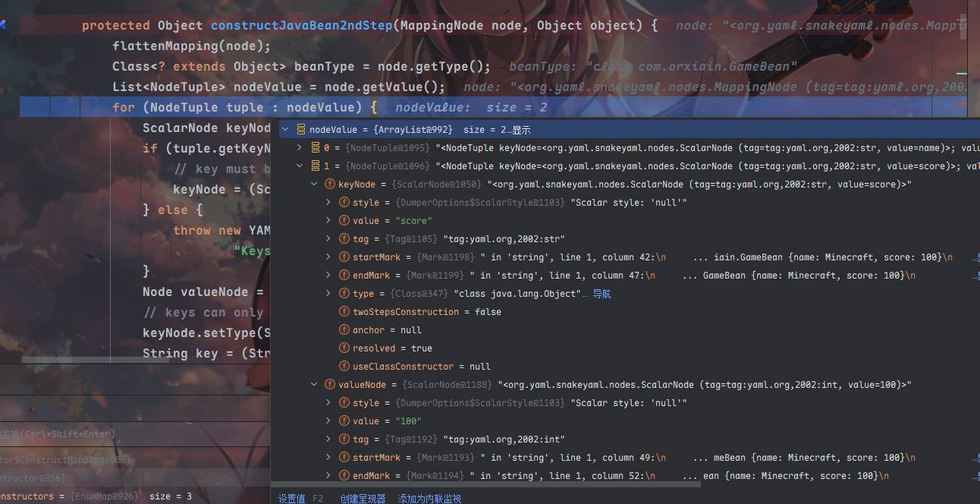Click the 显示 link after size = 2
This screenshot has width=980, height=504.
[x=521, y=130]
